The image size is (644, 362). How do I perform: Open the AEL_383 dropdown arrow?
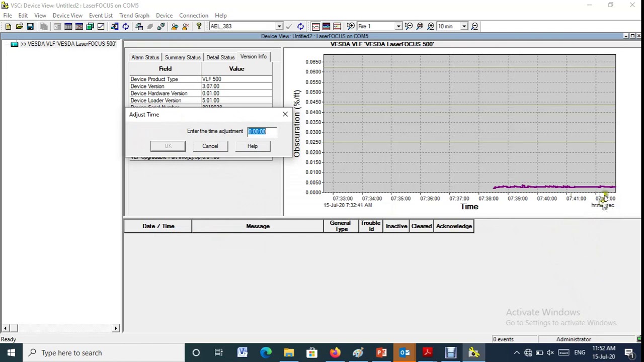coord(279,26)
